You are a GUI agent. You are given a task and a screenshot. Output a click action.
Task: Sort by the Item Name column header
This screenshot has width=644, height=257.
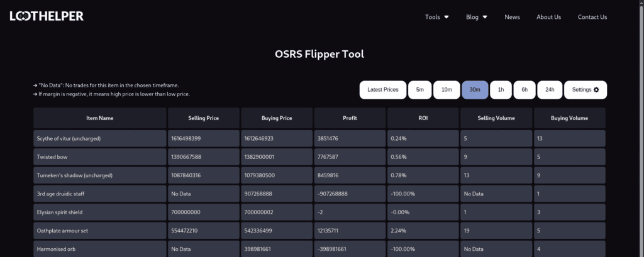[100, 118]
